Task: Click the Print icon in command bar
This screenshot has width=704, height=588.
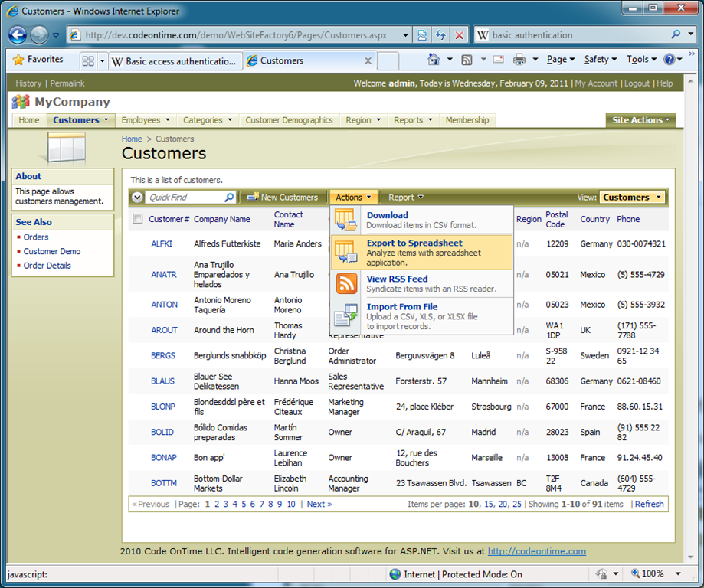Action: 519,59
